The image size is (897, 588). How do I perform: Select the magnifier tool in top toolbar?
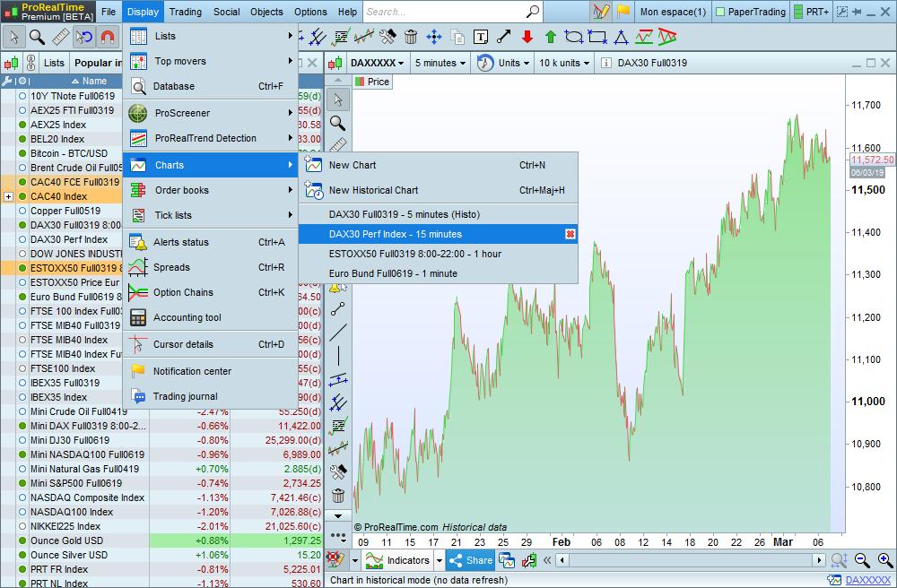pyautogui.click(x=37, y=37)
